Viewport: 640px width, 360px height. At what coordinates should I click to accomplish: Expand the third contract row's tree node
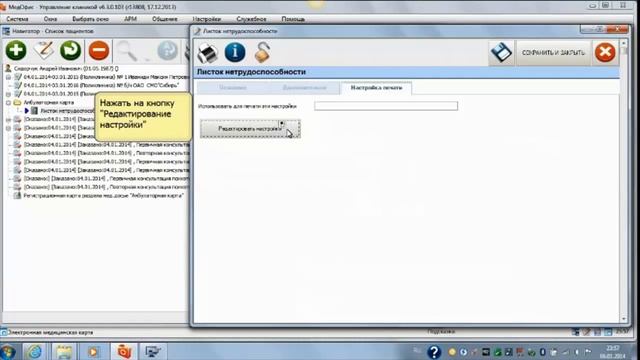8,94
